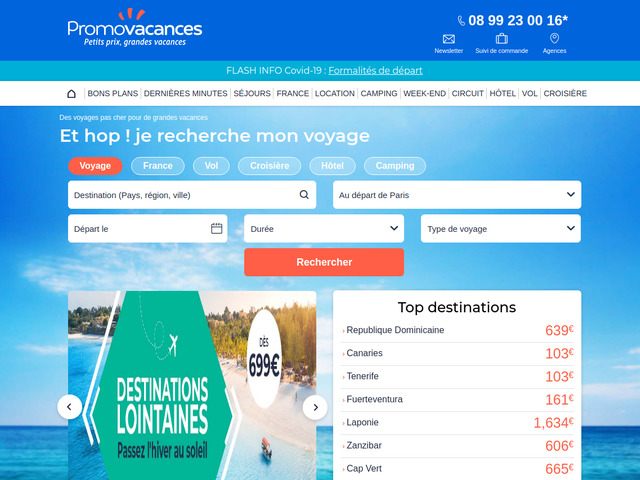Image resolution: width=640 pixels, height=480 pixels.
Task: Switch search type to Croisière
Action: coord(269,166)
